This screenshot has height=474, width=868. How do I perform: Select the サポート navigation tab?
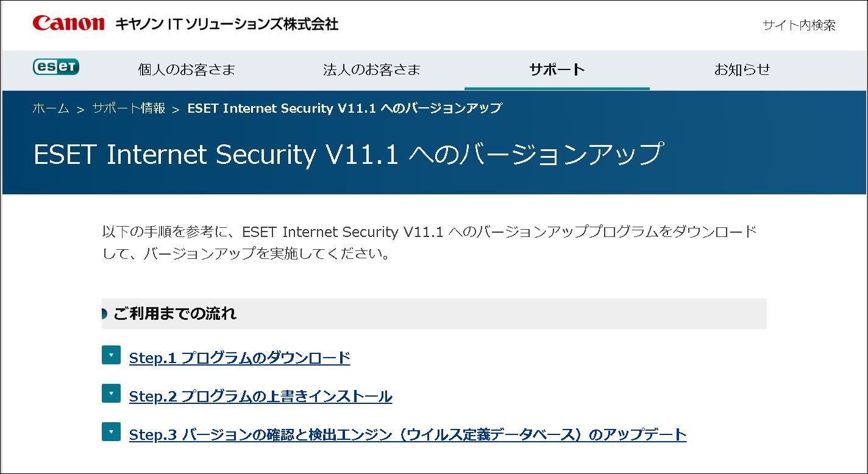point(557,69)
